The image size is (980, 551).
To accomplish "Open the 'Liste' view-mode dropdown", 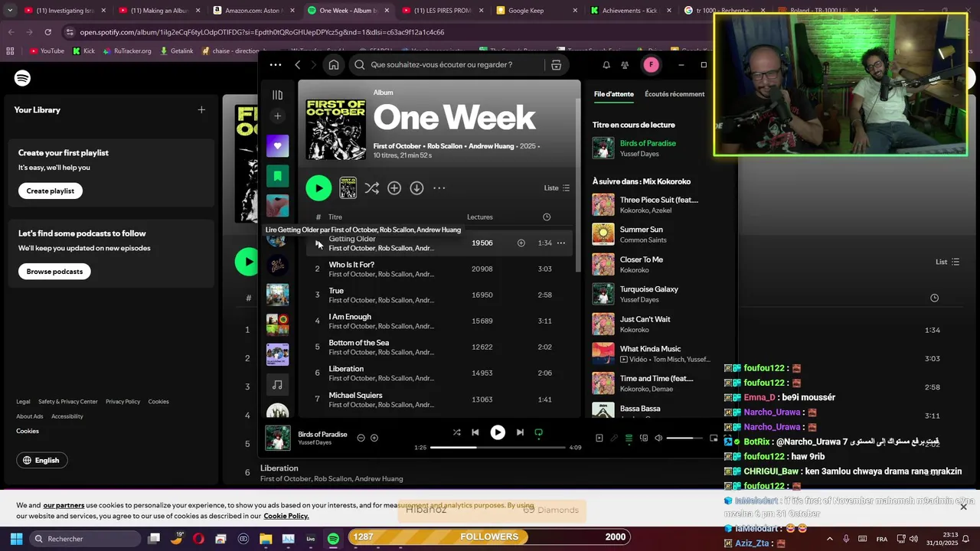I will tap(557, 187).
